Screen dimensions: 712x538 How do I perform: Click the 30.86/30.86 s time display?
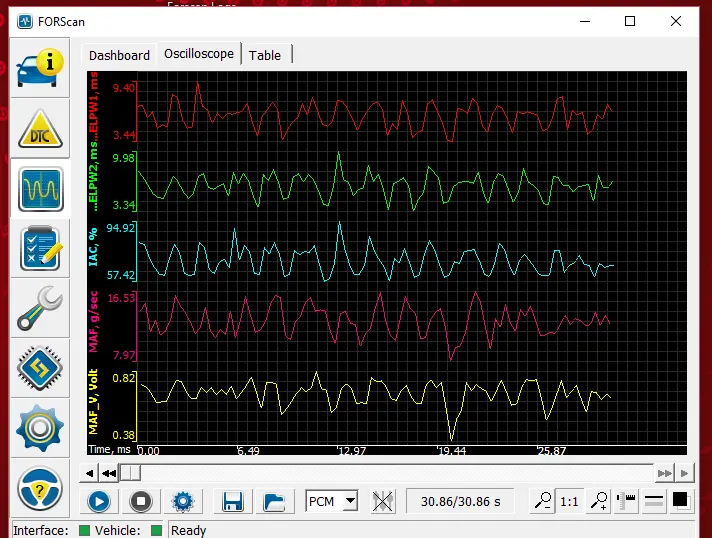[460, 502]
